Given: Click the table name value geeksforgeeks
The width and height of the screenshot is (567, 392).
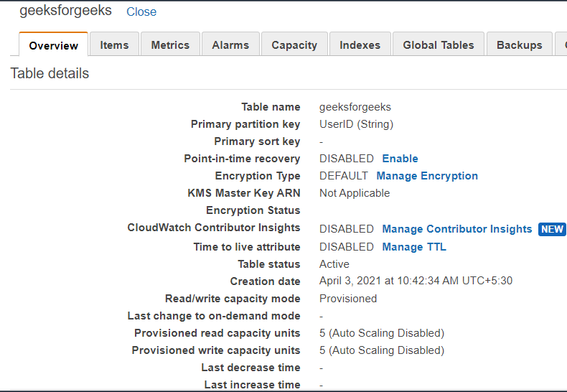Looking at the screenshot, I should [x=355, y=107].
